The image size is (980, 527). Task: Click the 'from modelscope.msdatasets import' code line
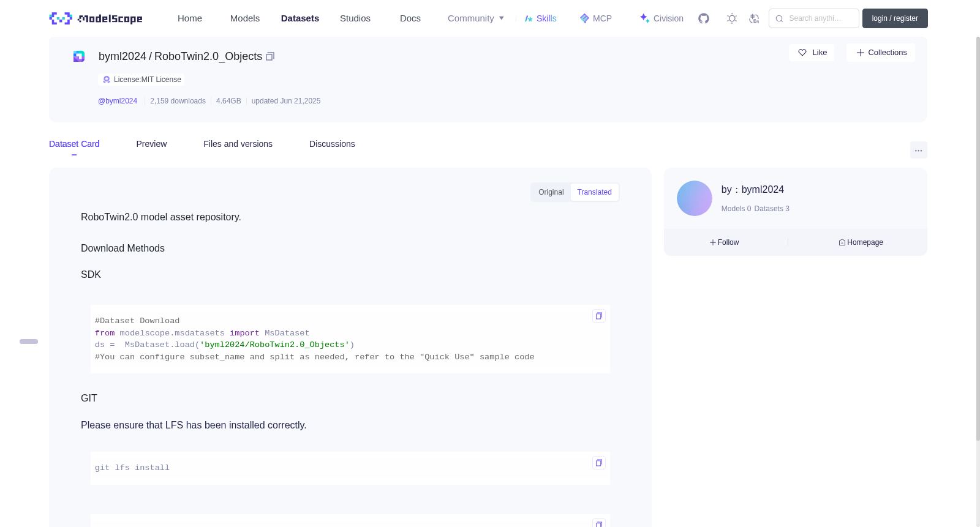click(x=202, y=333)
